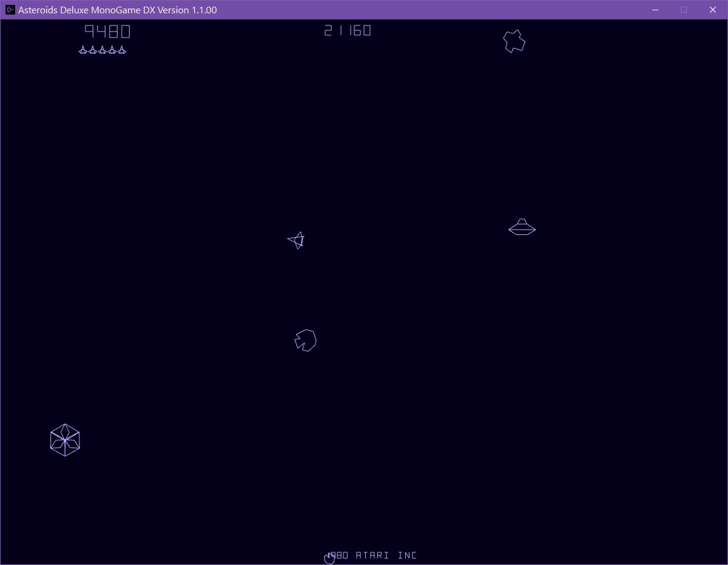Click the Asteroids Deluxe window title text
Screen dimensions: 728x565
coord(117,10)
